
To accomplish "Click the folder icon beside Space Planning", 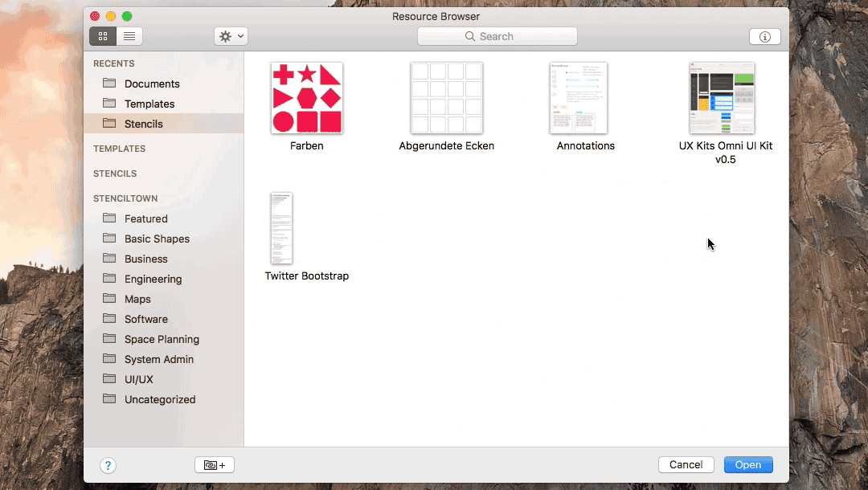I will click(109, 338).
